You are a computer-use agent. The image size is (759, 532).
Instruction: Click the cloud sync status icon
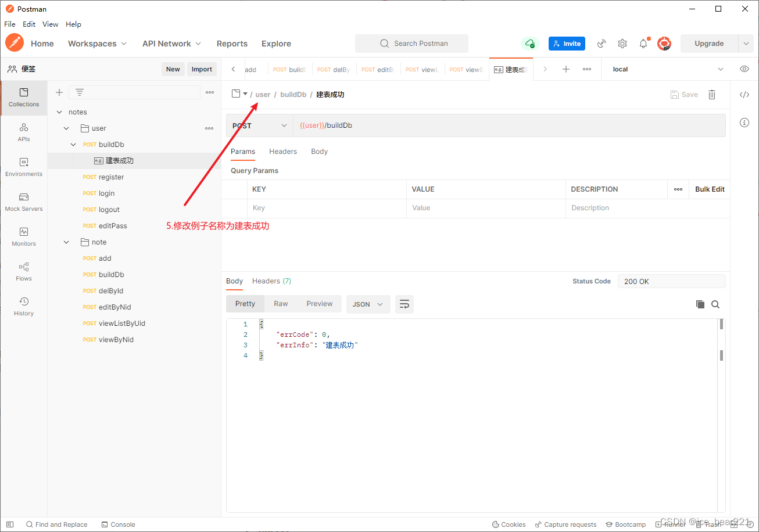tap(529, 44)
